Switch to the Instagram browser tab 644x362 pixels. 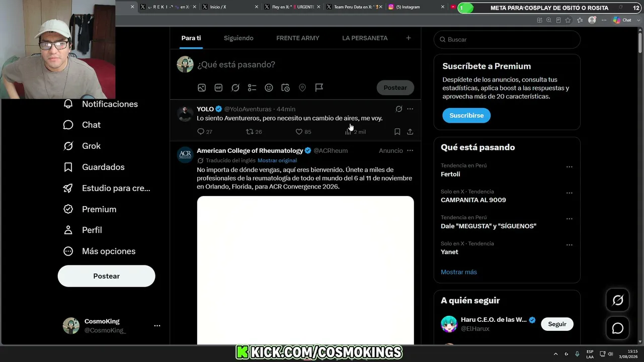point(416,7)
